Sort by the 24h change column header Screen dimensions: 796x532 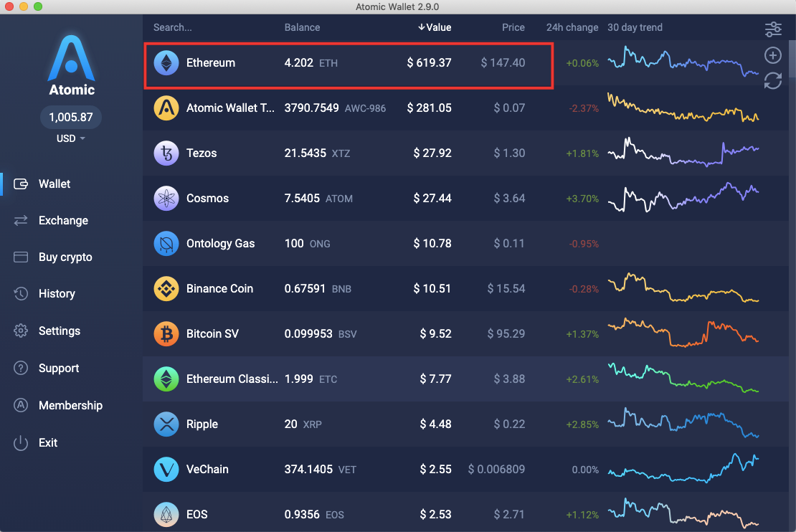pos(572,27)
